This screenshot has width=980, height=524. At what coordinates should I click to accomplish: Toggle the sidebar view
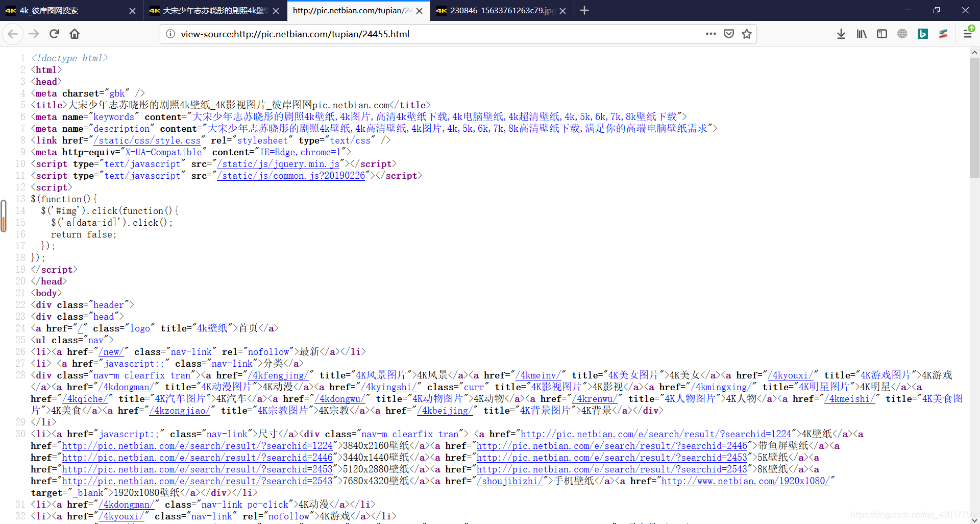click(882, 34)
